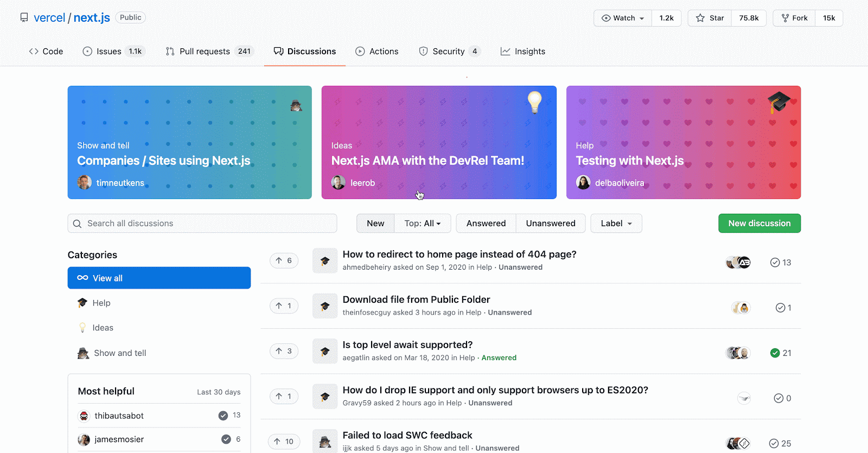Open the Security tab

click(x=450, y=52)
